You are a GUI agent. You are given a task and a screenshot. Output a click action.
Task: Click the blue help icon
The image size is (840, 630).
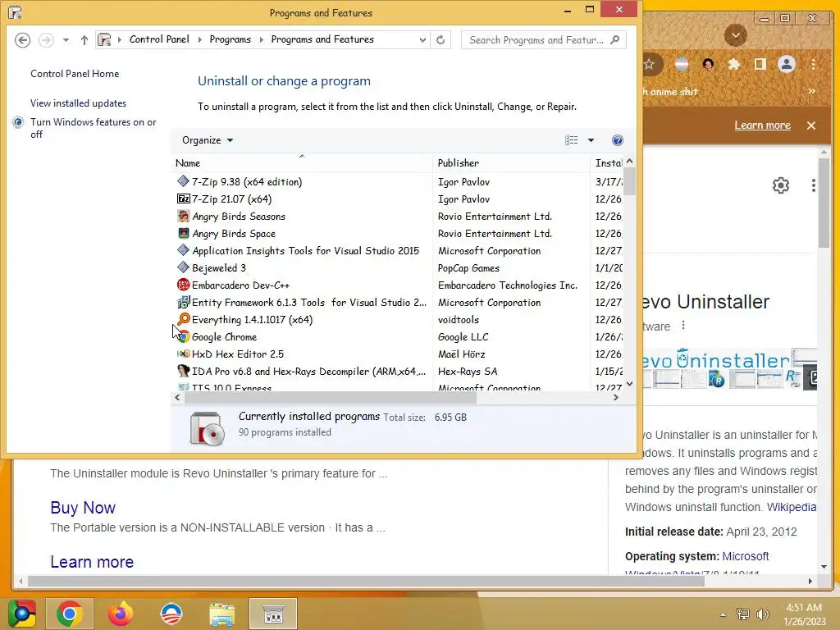[617, 140]
